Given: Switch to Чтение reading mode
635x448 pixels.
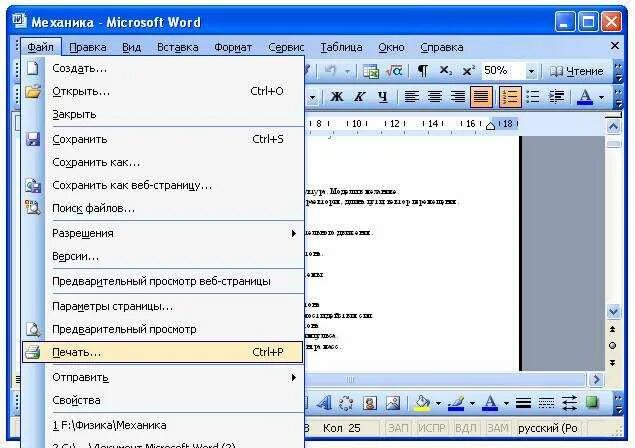Looking at the screenshot, I should [x=577, y=71].
